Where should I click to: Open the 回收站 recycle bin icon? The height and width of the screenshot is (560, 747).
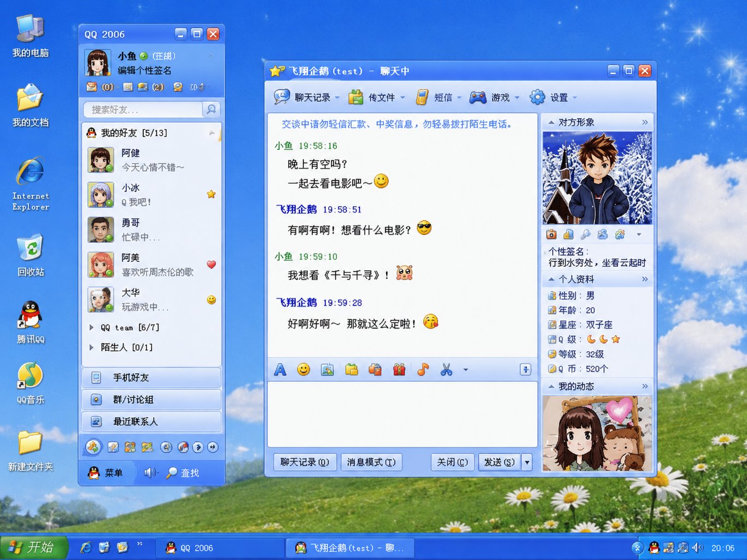tap(31, 256)
